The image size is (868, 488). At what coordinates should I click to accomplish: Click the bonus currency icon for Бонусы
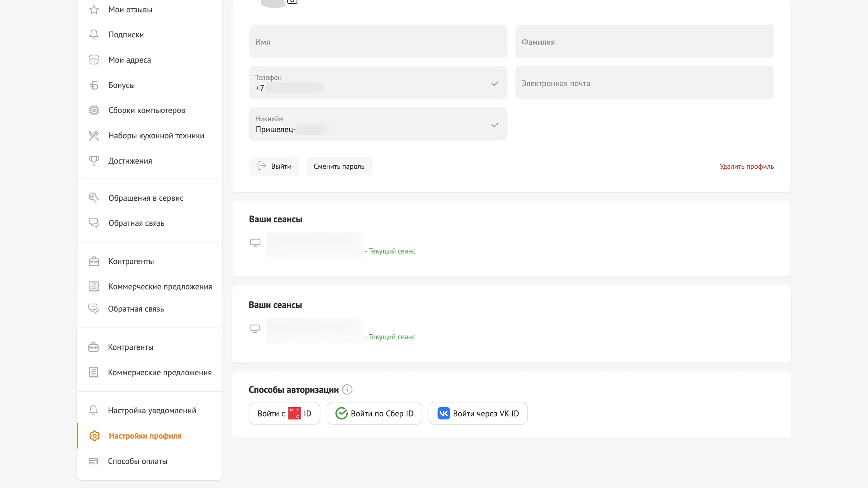(94, 85)
